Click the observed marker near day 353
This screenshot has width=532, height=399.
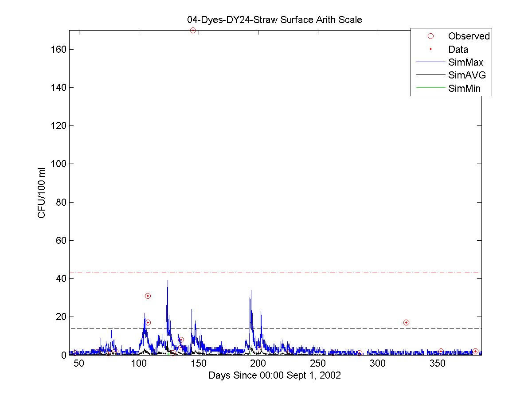pos(441,351)
